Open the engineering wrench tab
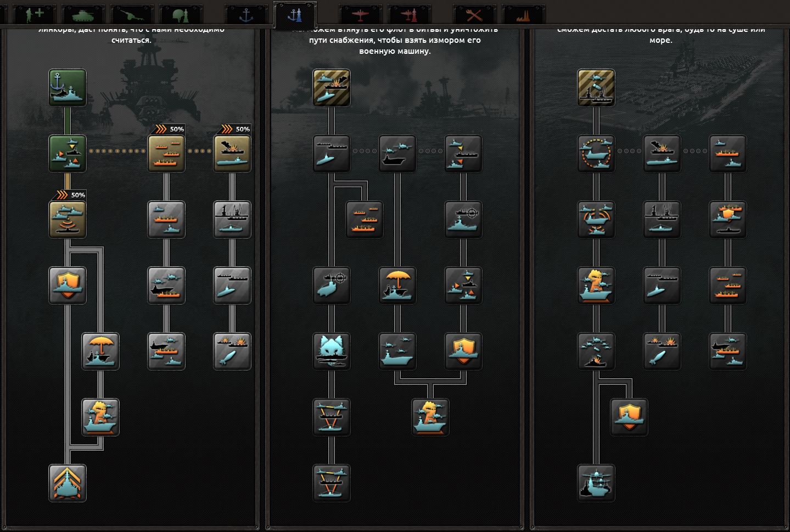The width and height of the screenshot is (790, 532). (475, 14)
